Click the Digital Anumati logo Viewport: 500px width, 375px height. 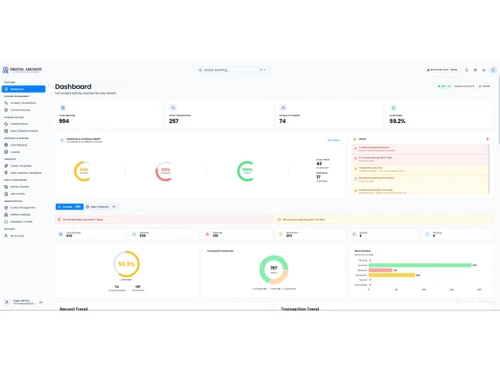pos(22,70)
